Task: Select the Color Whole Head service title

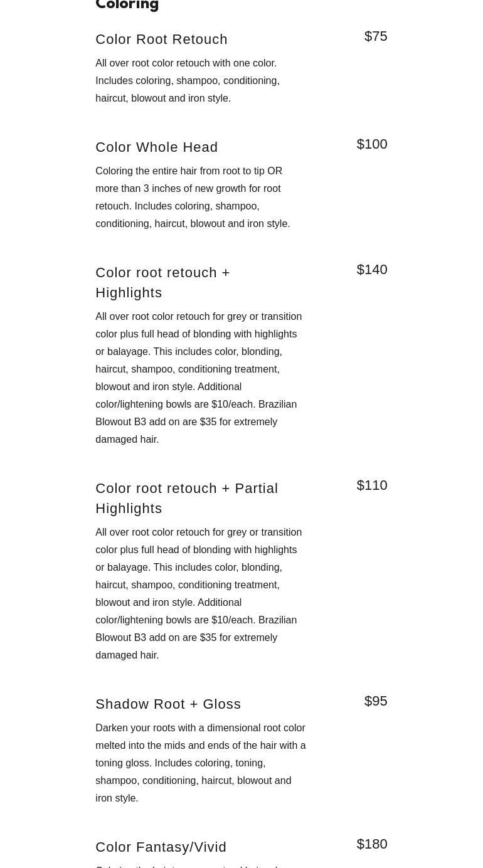Action: coord(157,147)
